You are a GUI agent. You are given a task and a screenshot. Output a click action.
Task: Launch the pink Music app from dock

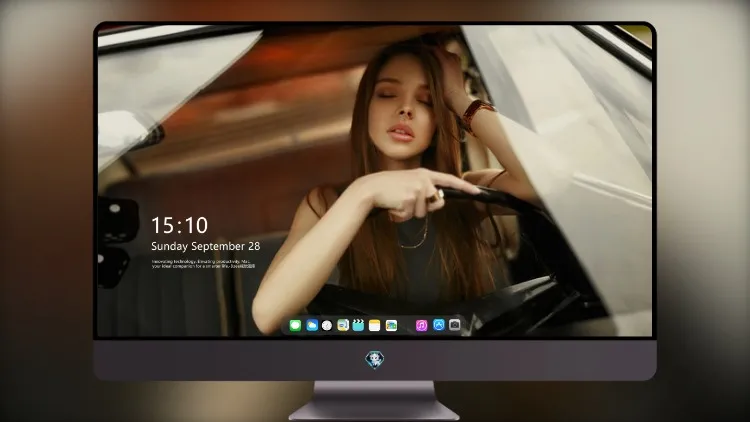click(x=421, y=325)
